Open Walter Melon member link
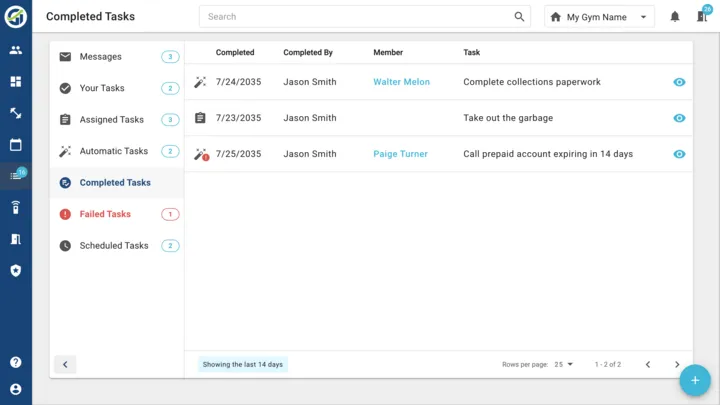The image size is (720, 405). 401,82
